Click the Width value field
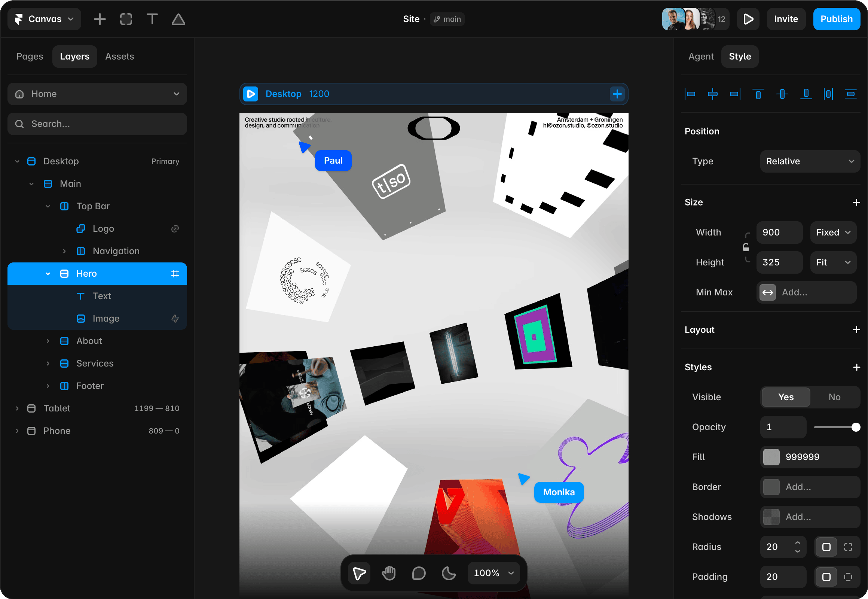The width and height of the screenshot is (868, 599). 779,232
